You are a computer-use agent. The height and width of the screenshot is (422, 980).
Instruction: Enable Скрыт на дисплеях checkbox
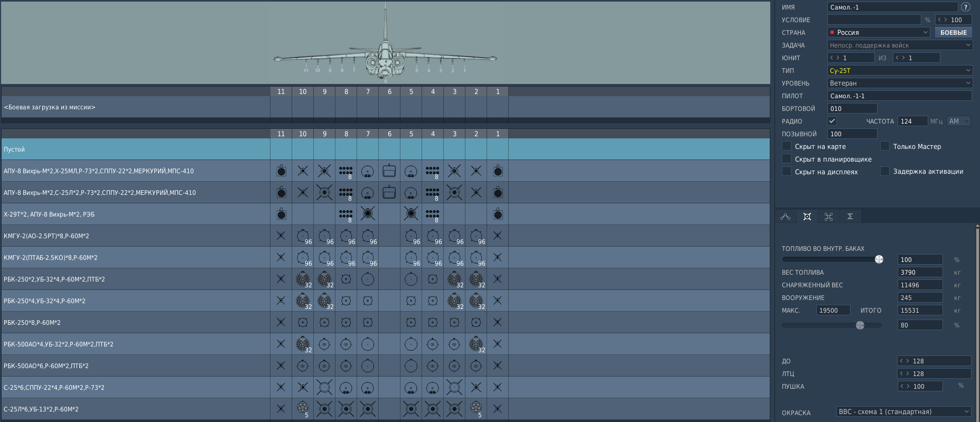tap(787, 172)
